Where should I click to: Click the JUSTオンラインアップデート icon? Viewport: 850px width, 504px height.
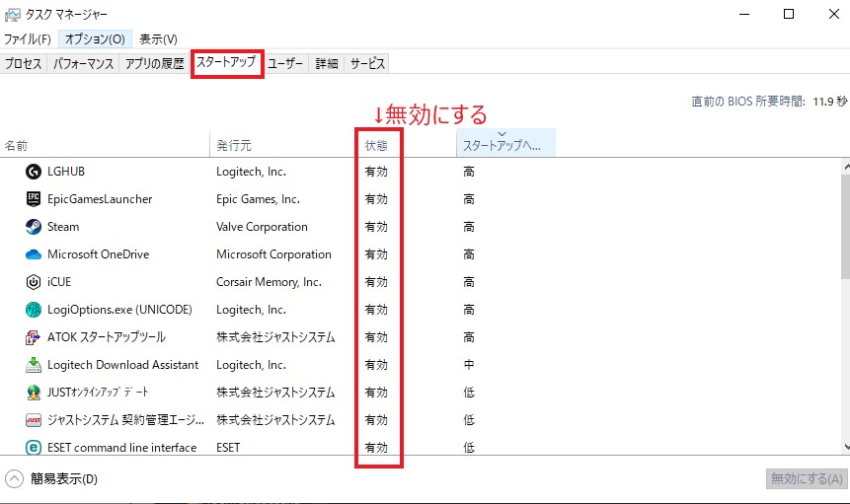34,393
